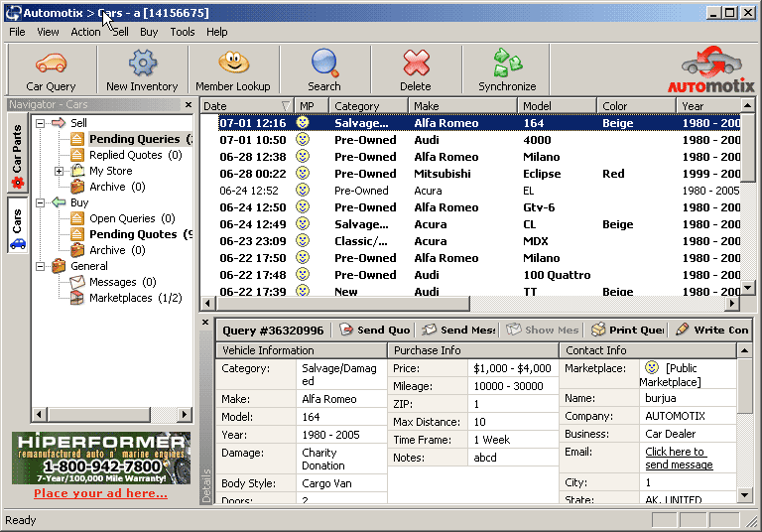Sort by the Model column header
762x532 pixels.
[557, 106]
